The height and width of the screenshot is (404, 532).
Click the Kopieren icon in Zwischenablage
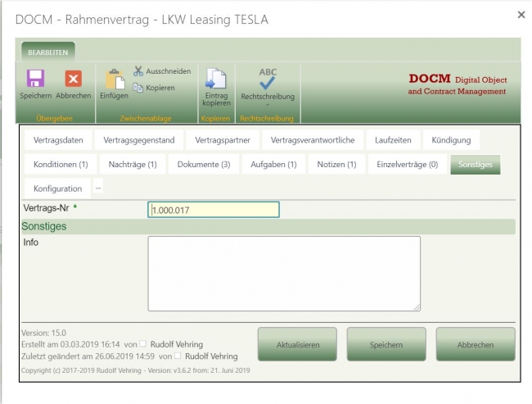click(x=138, y=88)
